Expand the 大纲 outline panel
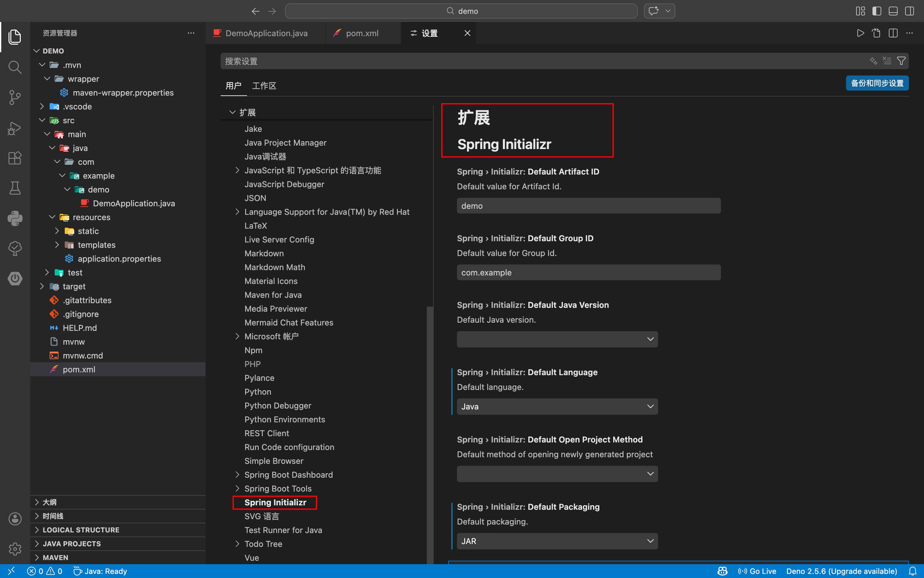The height and width of the screenshot is (578, 924). click(x=118, y=502)
